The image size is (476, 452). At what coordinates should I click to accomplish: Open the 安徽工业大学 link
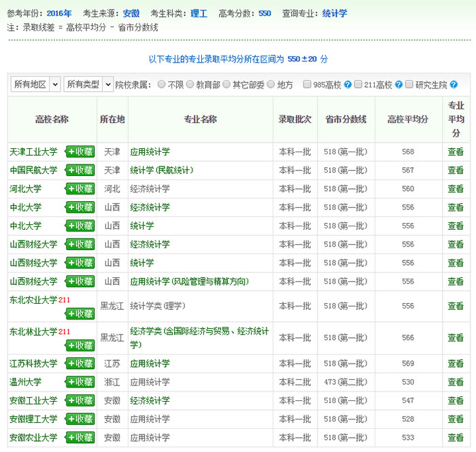tap(33, 400)
